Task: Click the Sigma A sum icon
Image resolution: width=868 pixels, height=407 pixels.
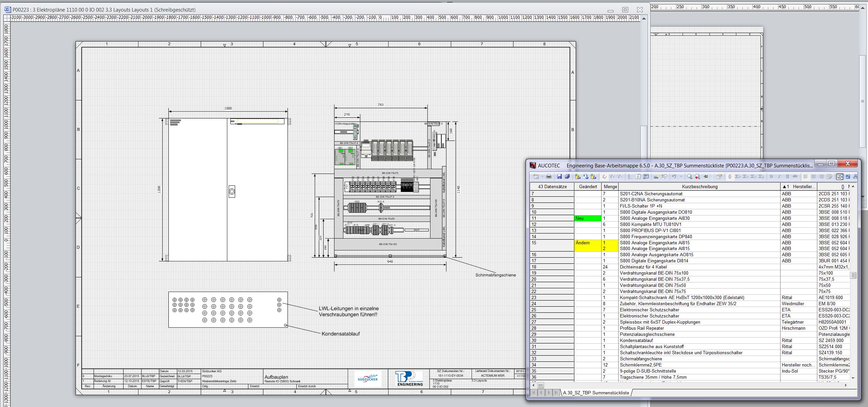Action: 738,177
